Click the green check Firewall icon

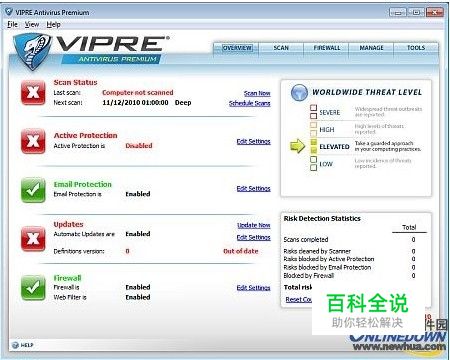pyautogui.click(x=33, y=287)
